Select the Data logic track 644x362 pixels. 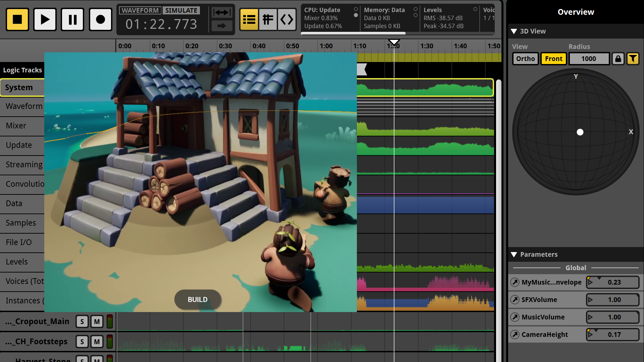22,204
